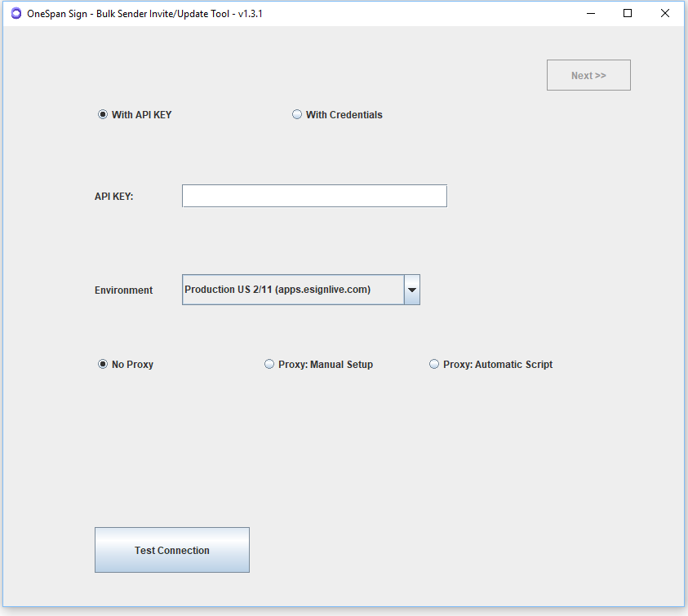The height and width of the screenshot is (616, 688).
Task: Click the window title 'OneSpan Sign - Bulk Sender Invite/Update Tool - v1.3.1'
Action: 144,14
